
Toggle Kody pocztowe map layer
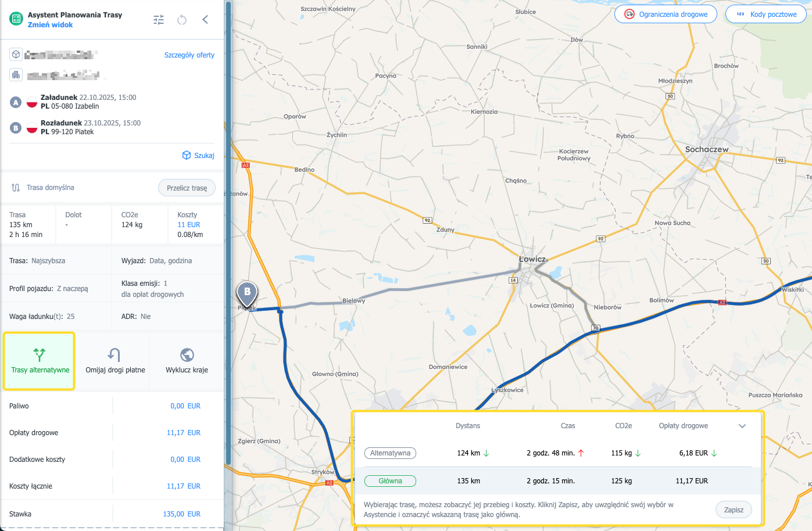[x=766, y=14]
